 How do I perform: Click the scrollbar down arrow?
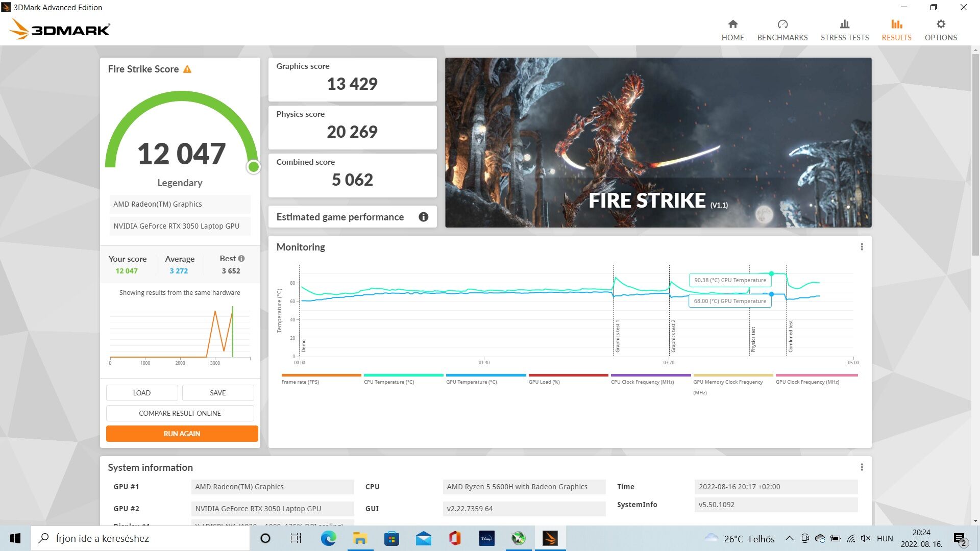tap(975, 521)
